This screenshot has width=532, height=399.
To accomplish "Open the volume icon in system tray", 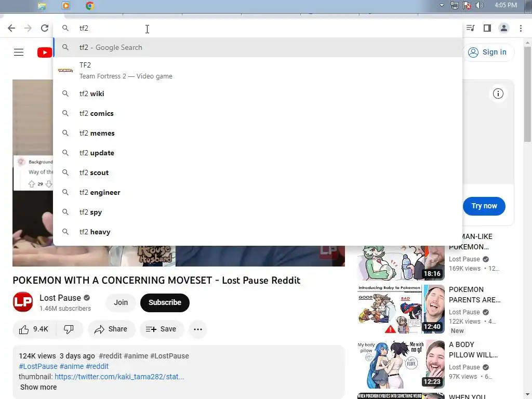I will [479, 5].
